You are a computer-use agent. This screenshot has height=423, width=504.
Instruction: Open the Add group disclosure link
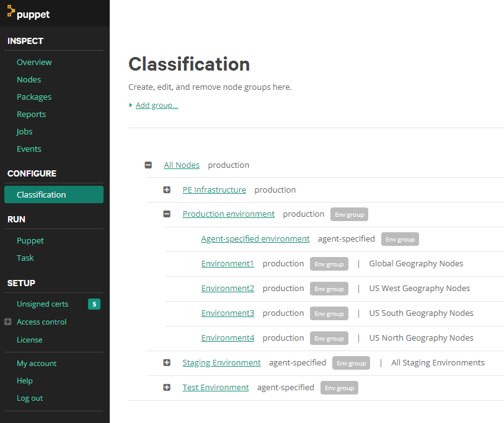click(156, 105)
